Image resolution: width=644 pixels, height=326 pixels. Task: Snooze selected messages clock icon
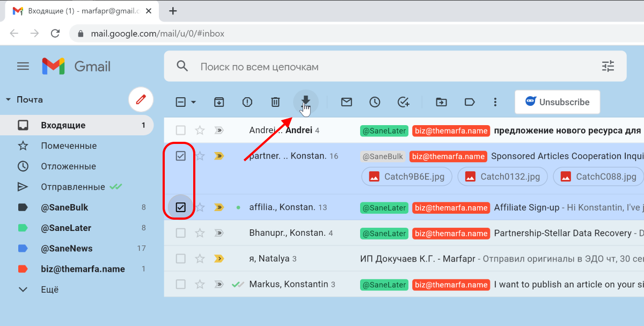(x=375, y=102)
